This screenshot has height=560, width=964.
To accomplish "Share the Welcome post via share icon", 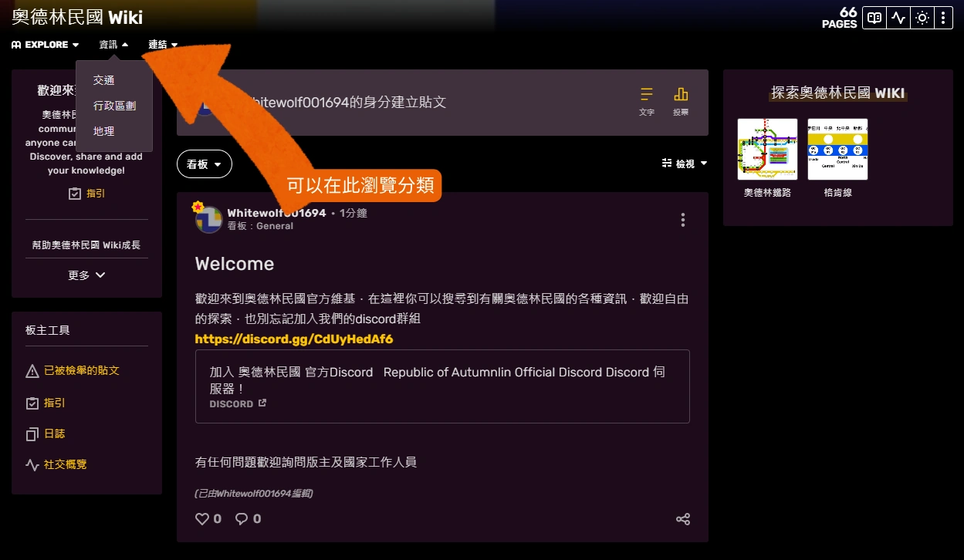I will coord(683,519).
